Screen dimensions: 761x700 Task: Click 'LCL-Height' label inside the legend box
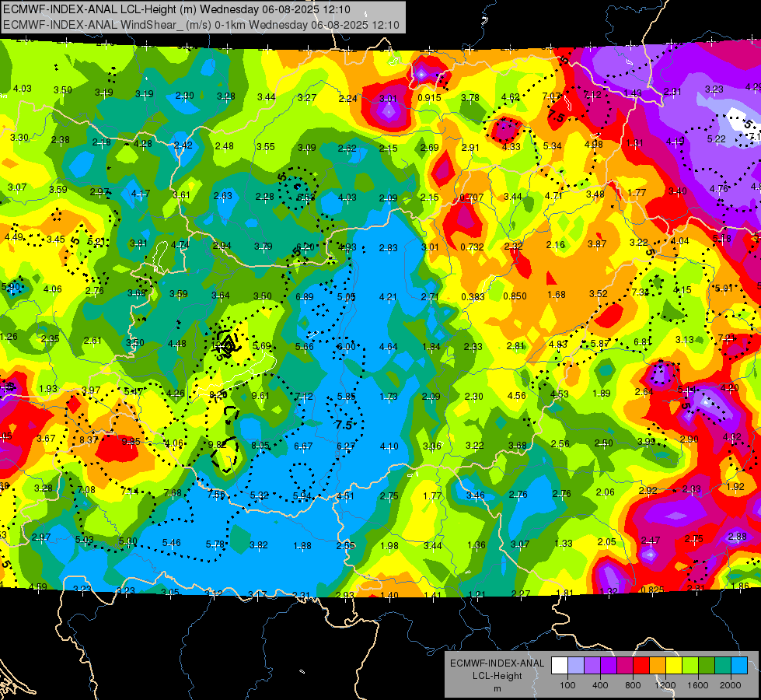click(x=497, y=676)
